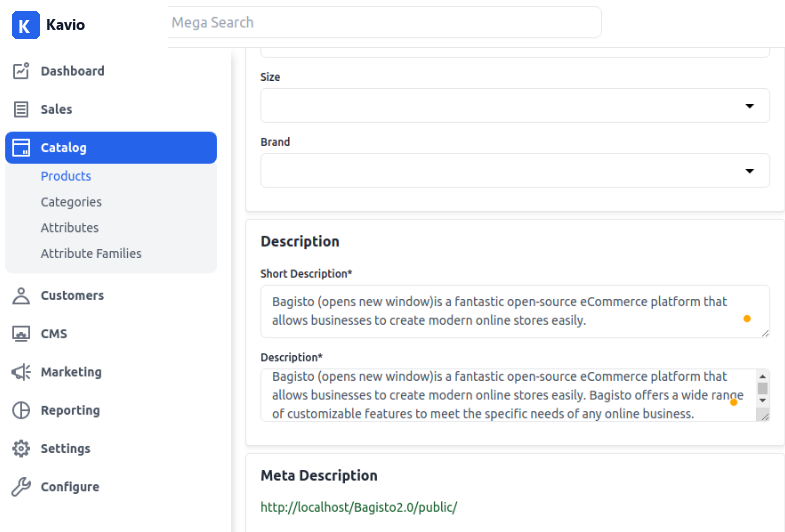This screenshot has width=785, height=532.
Task: Click the Sales list icon
Action: click(21, 109)
